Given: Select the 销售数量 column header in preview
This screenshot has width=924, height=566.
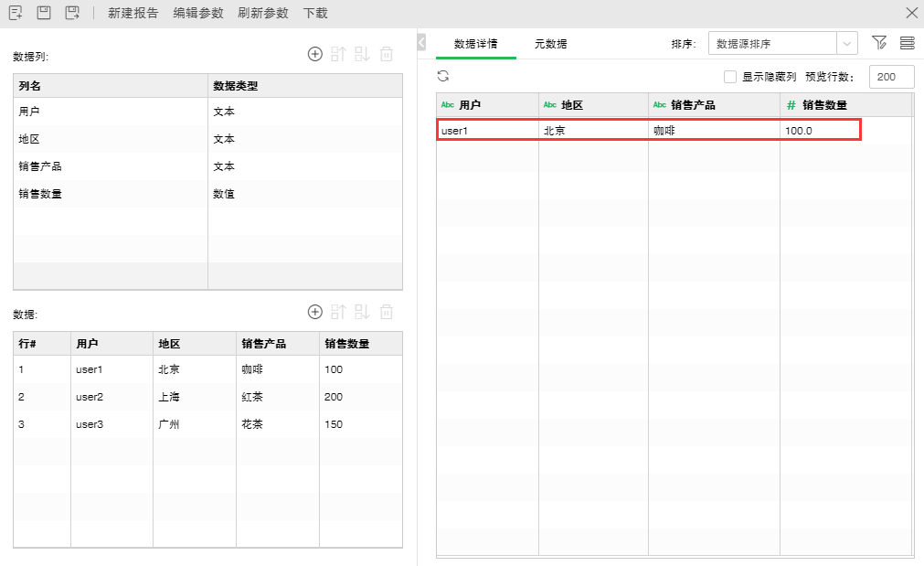Looking at the screenshot, I should click(823, 105).
